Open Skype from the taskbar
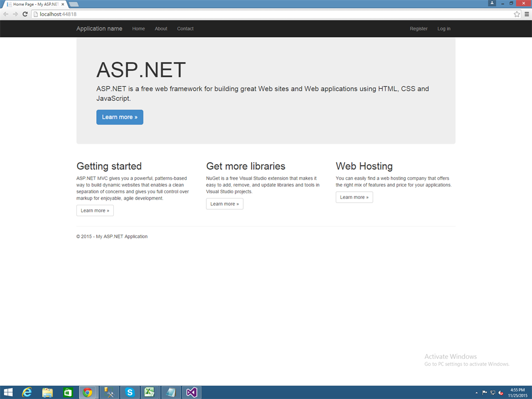Image resolution: width=532 pixels, height=399 pixels. (129, 393)
